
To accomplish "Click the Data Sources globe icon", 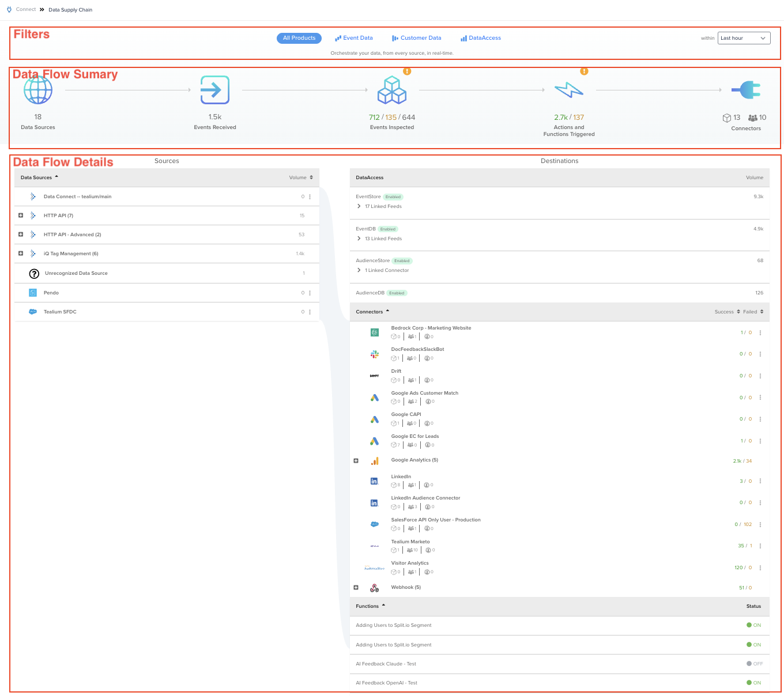I will [x=38, y=90].
